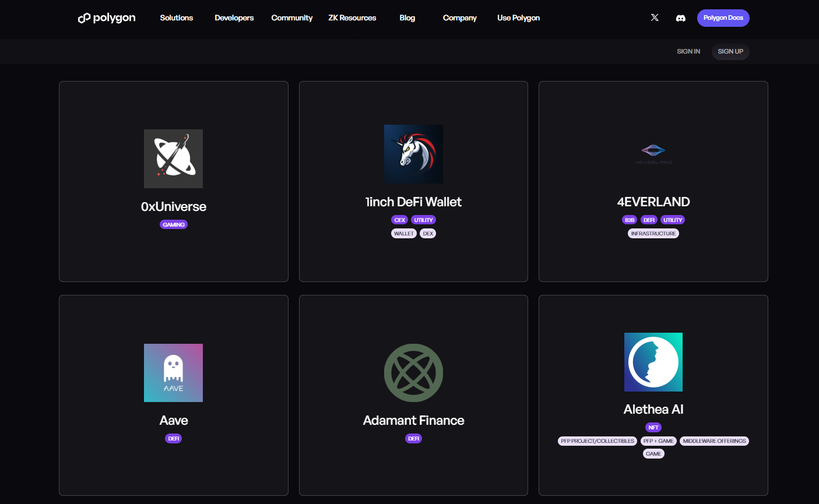Click the 1inch unicorn logo

(x=413, y=154)
